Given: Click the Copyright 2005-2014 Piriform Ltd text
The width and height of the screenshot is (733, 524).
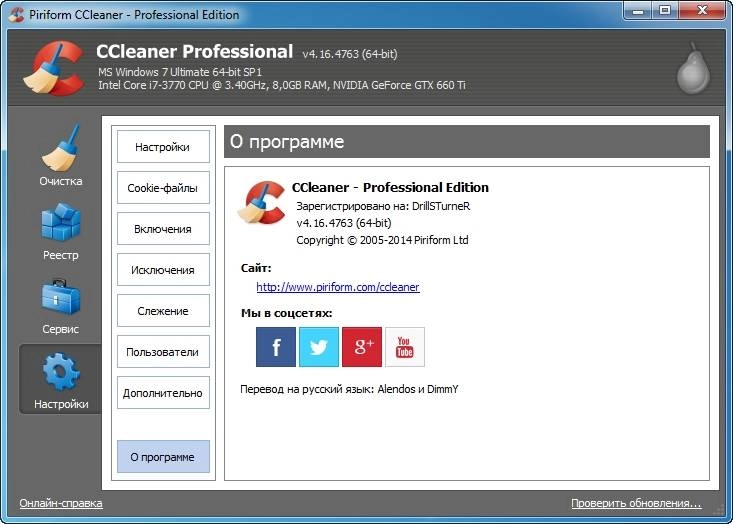Looking at the screenshot, I should click(382, 240).
